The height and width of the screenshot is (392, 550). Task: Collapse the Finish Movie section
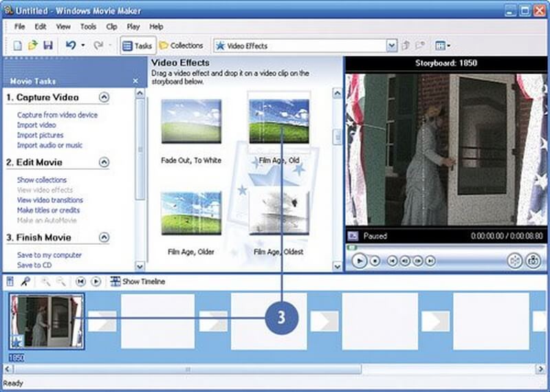pyautogui.click(x=104, y=237)
